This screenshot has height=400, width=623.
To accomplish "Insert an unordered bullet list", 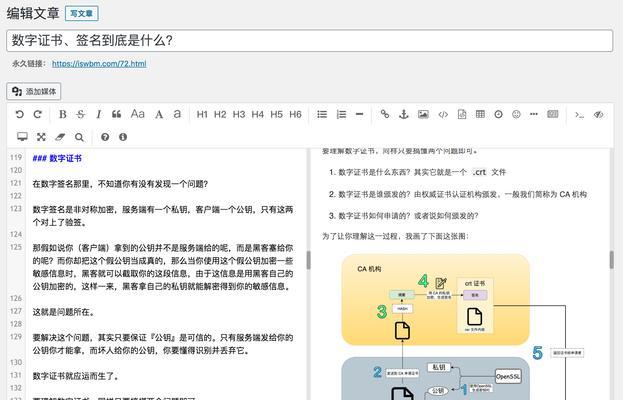I will 322,114.
